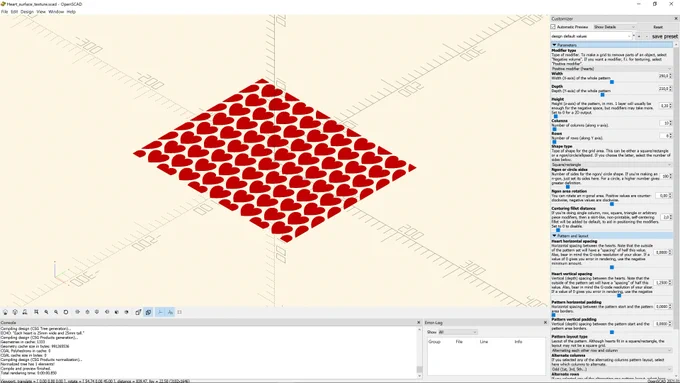Open the Edit menu

[14, 12]
